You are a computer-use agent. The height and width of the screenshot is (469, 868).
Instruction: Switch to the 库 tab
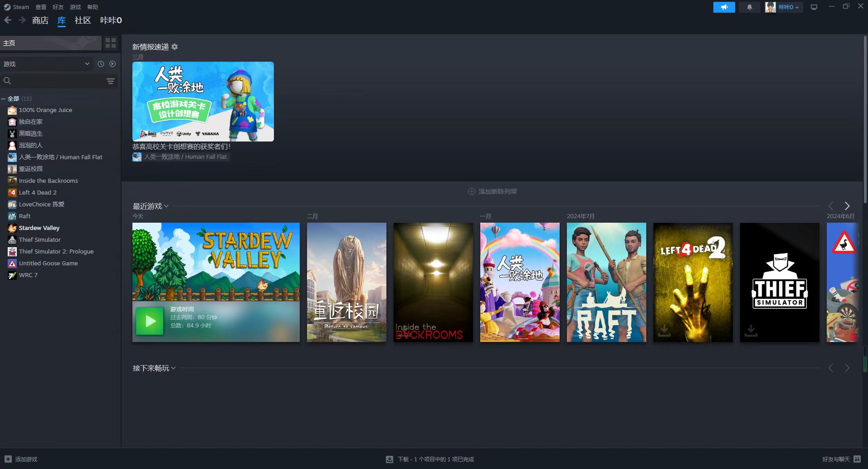pyautogui.click(x=62, y=20)
